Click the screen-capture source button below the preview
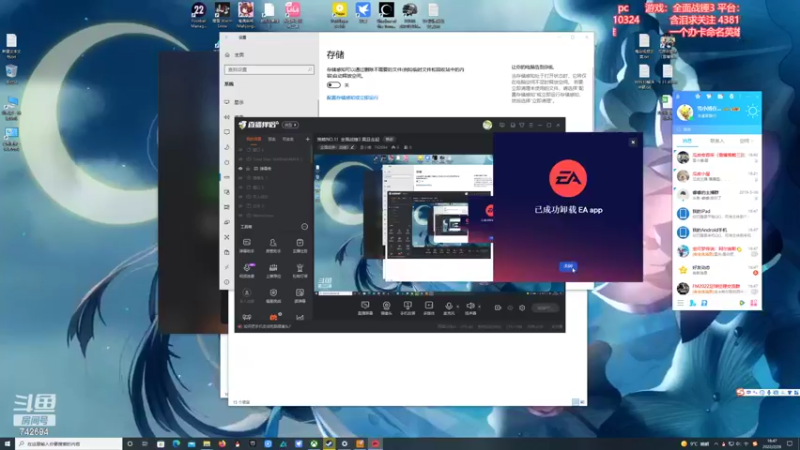The width and height of the screenshot is (800, 450). 365,308
